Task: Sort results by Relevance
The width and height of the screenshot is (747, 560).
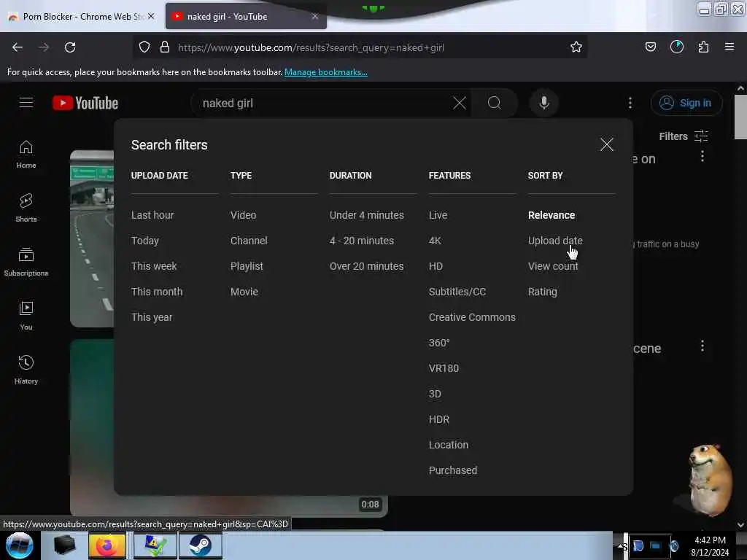Action: point(551,215)
